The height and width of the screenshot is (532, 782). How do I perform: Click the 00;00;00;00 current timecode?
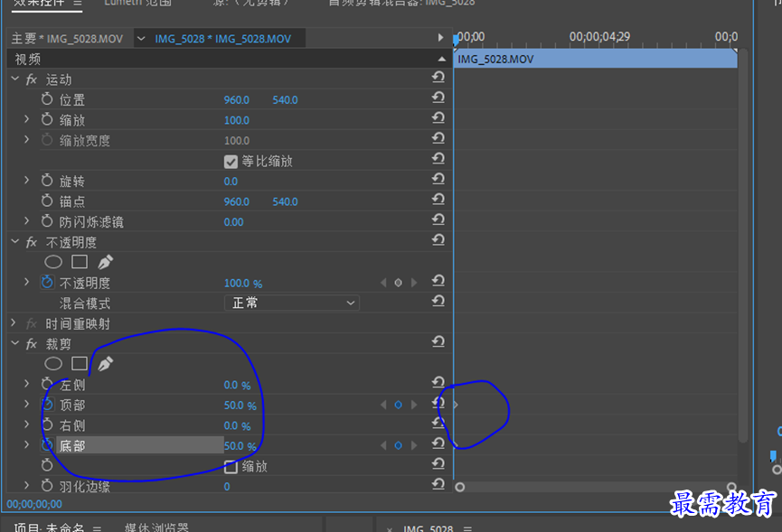point(34,504)
